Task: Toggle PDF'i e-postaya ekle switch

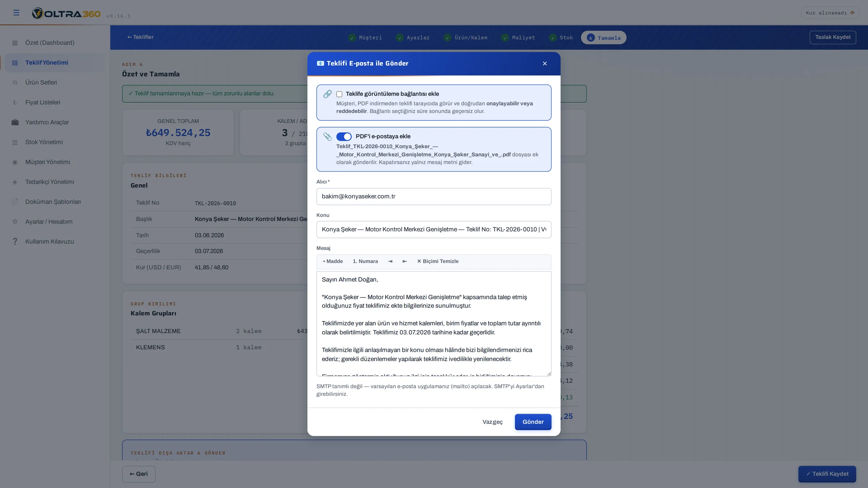Action: click(x=344, y=137)
